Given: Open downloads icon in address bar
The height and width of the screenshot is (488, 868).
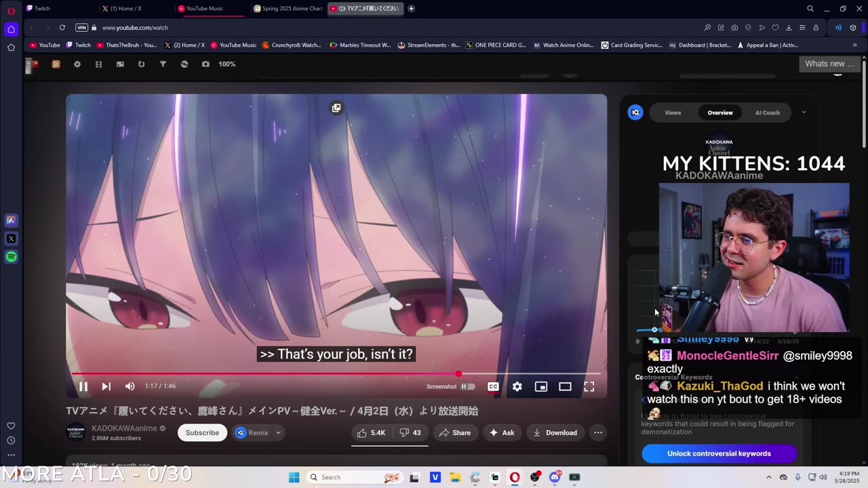Looking at the screenshot, I should 789,28.
